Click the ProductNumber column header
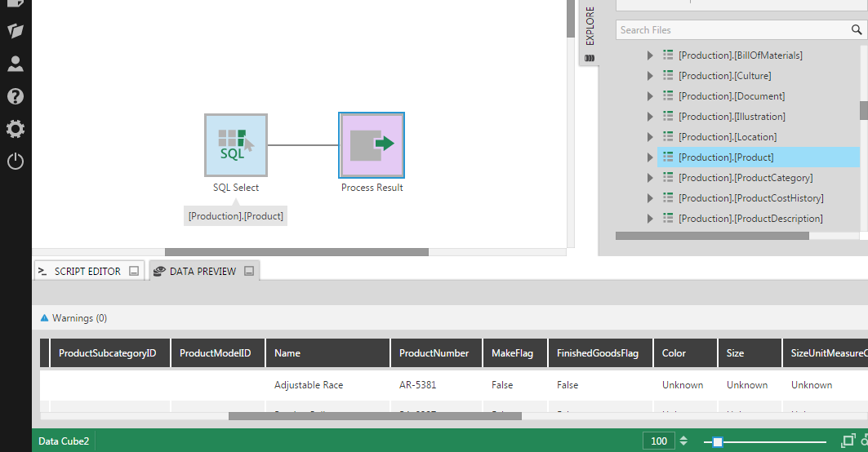 pos(436,353)
